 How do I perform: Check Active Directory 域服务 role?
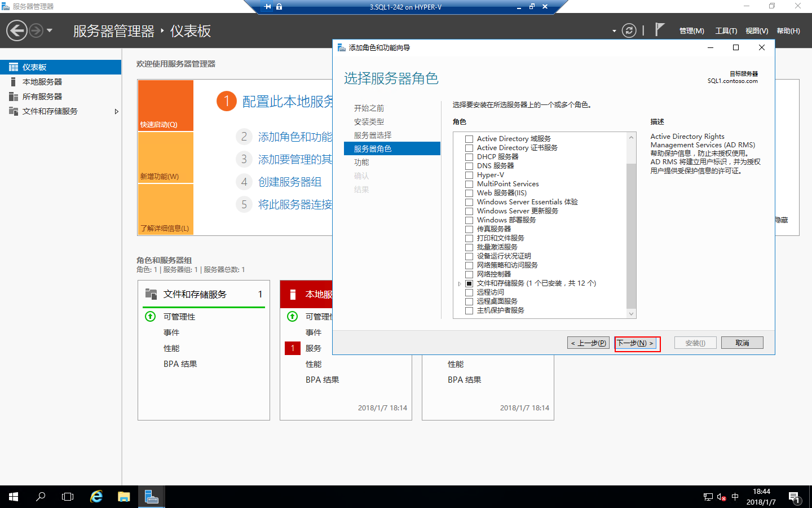pyautogui.click(x=469, y=139)
